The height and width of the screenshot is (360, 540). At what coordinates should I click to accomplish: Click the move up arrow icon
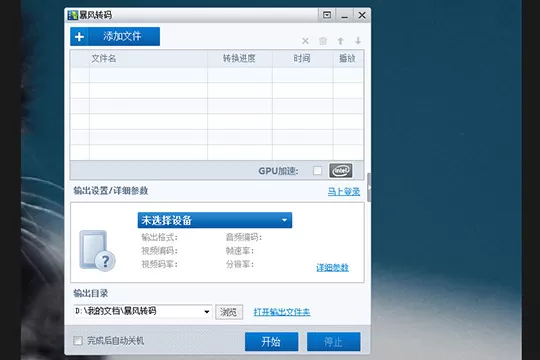(340, 41)
